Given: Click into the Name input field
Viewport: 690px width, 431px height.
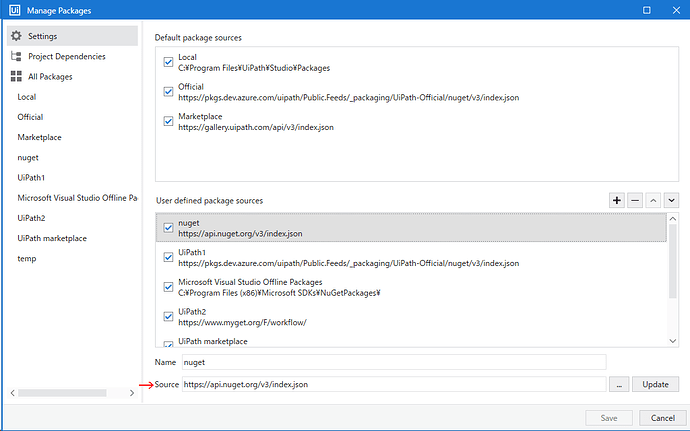Looking at the screenshot, I should (394, 362).
